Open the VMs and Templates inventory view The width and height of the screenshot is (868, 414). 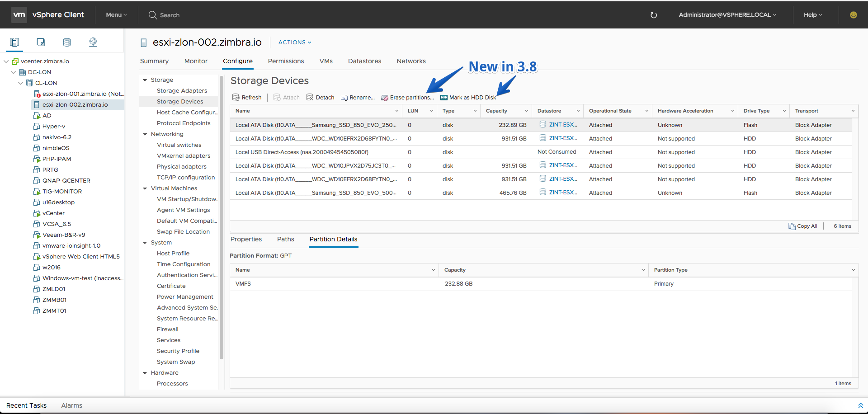[x=41, y=42]
